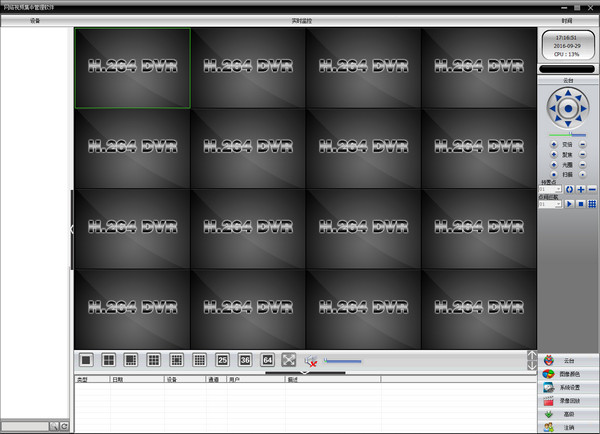The height and width of the screenshot is (434, 600).
Task: Select the four-window split layout
Action: pyautogui.click(x=109, y=360)
